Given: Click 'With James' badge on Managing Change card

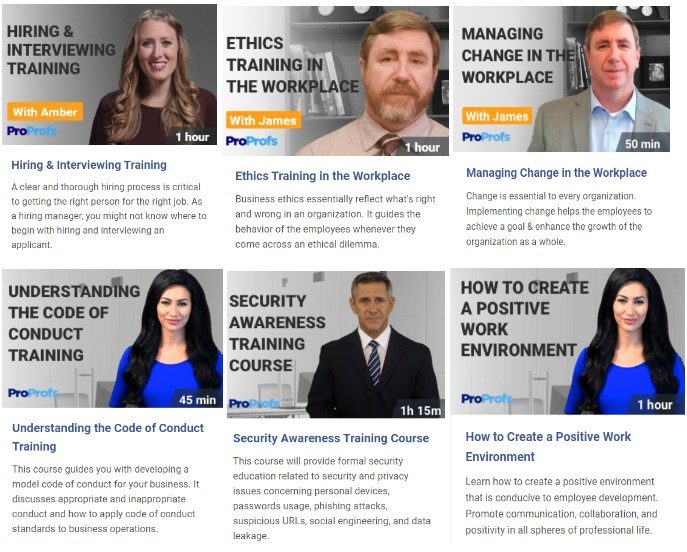Looking at the screenshot, I should point(497,117).
